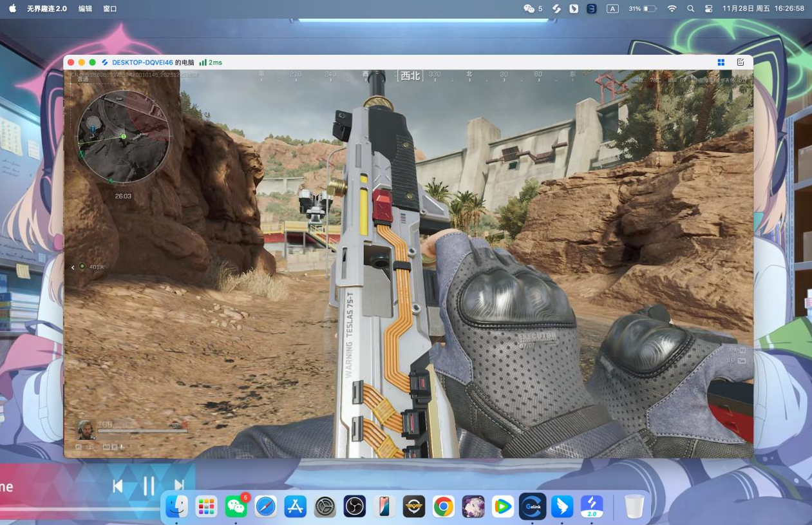
Task: Click the circular minimap in game
Action: [x=124, y=136]
